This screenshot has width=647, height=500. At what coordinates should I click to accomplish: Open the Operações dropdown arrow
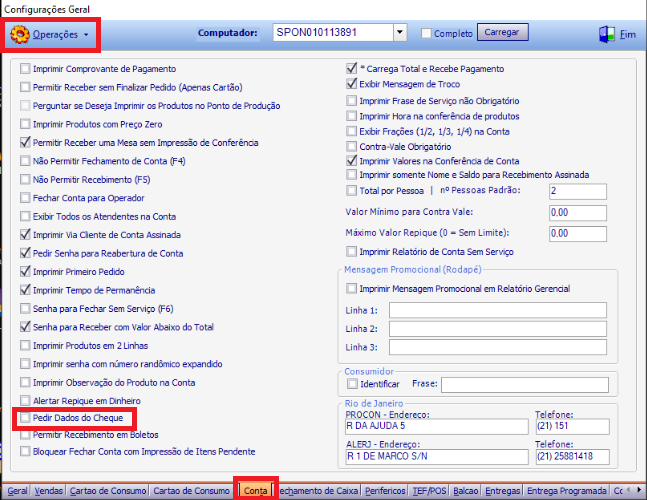(x=86, y=35)
